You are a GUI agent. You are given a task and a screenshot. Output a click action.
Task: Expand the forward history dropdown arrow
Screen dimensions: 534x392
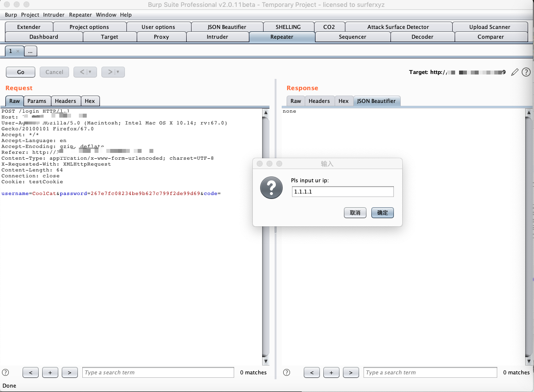pos(118,72)
